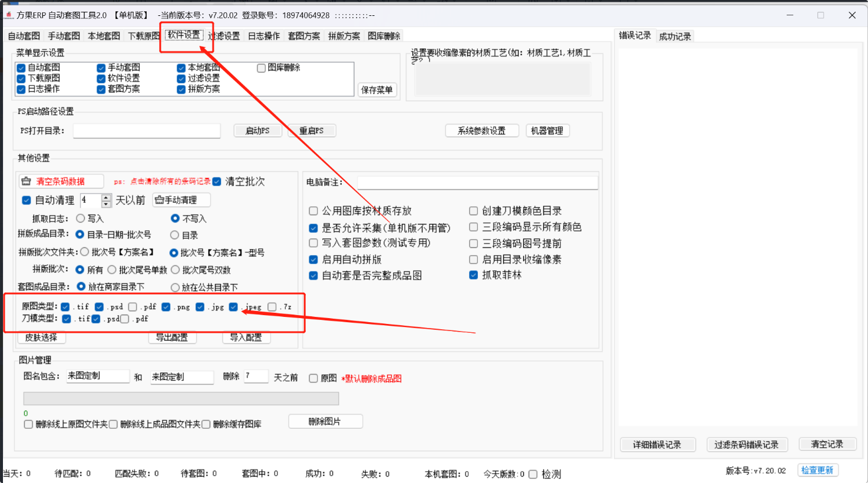Image resolution: width=868 pixels, height=483 pixels.
Task: Uncheck 拼版方案 in 菜单显示设置
Action: tap(181, 89)
